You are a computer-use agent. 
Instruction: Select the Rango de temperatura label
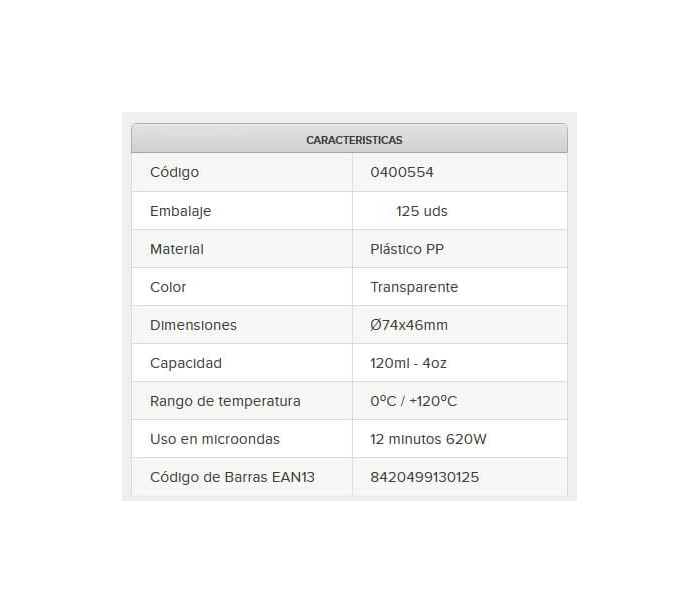(225, 401)
